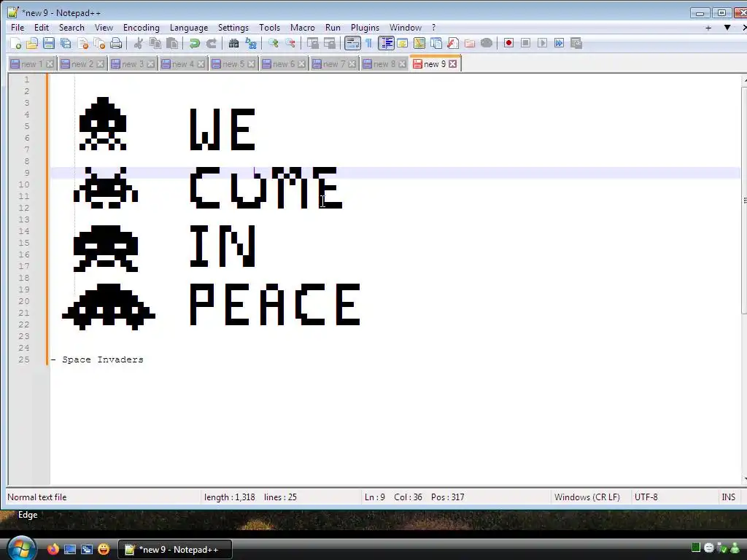Screen dimensions: 747x560
Task: Add new tab with plus button
Action: tap(708, 28)
